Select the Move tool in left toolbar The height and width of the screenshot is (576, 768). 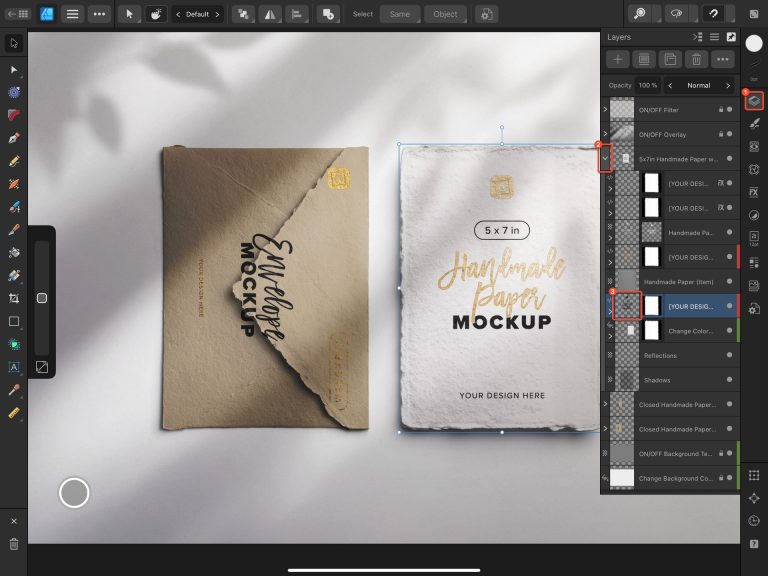pos(14,44)
